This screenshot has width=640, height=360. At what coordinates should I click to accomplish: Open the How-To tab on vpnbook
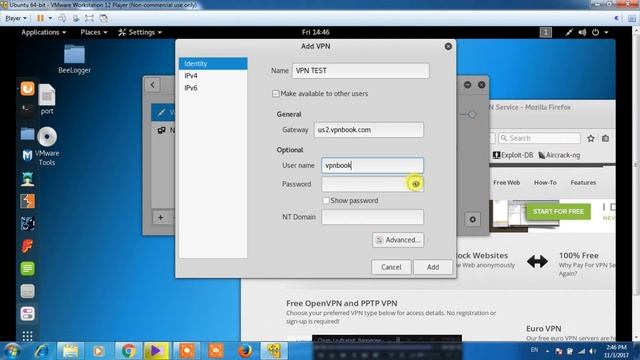click(x=545, y=182)
